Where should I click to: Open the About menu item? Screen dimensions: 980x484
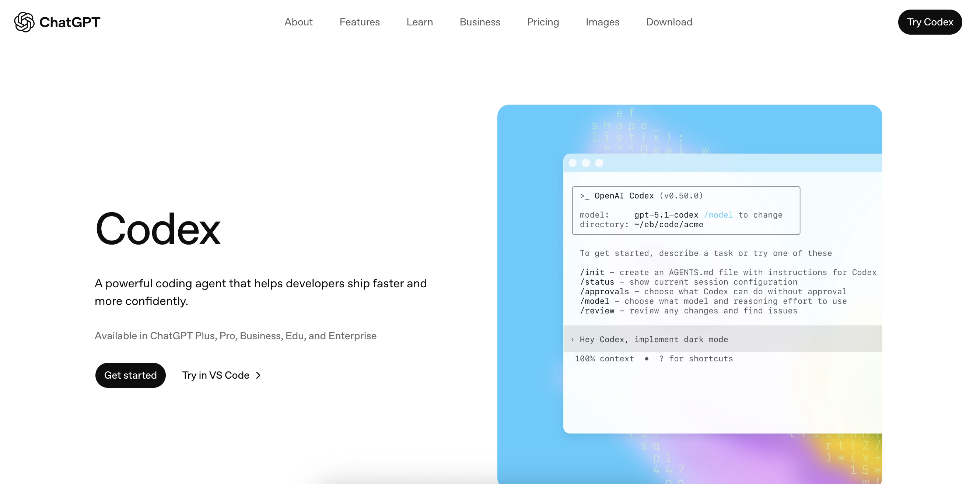pos(298,22)
